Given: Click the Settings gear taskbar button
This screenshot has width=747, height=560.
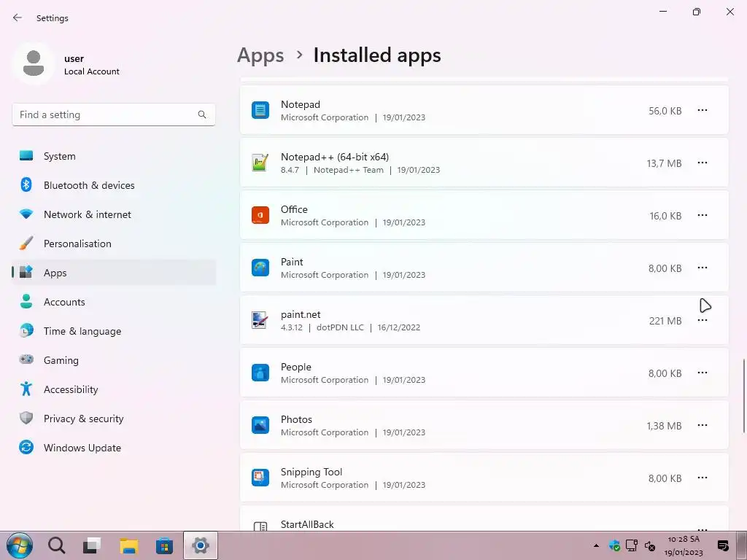Looking at the screenshot, I should pyautogui.click(x=201, y=545).
